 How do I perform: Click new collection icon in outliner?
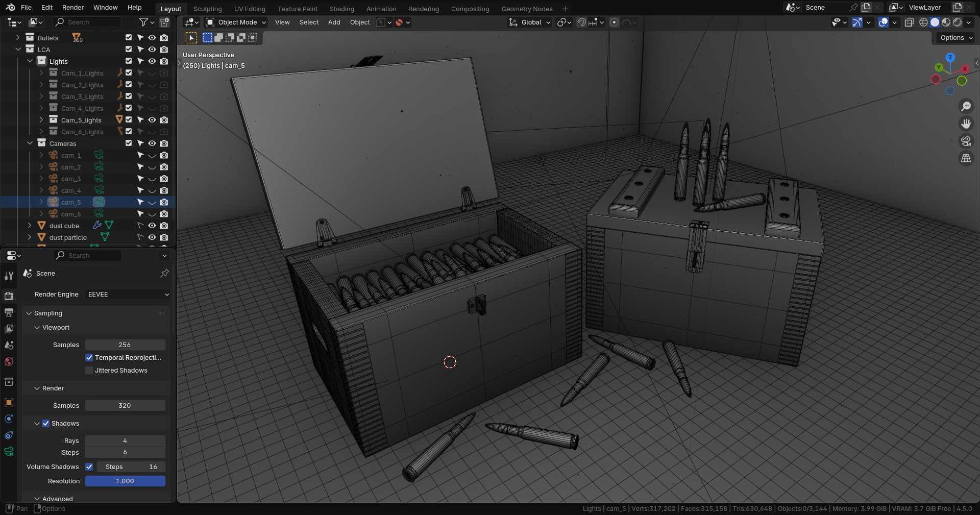[x=164, y=22]
